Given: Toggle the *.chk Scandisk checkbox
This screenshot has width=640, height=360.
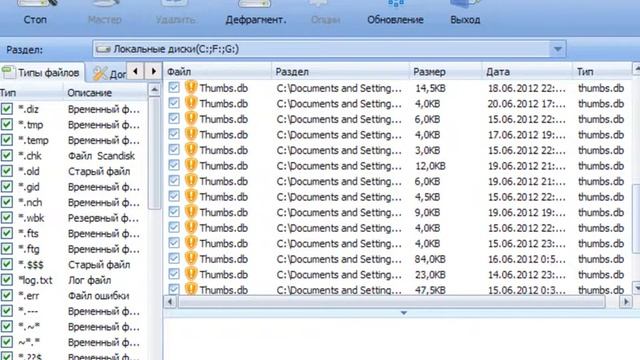Looking at the screenshot, I should pos(7,156).
